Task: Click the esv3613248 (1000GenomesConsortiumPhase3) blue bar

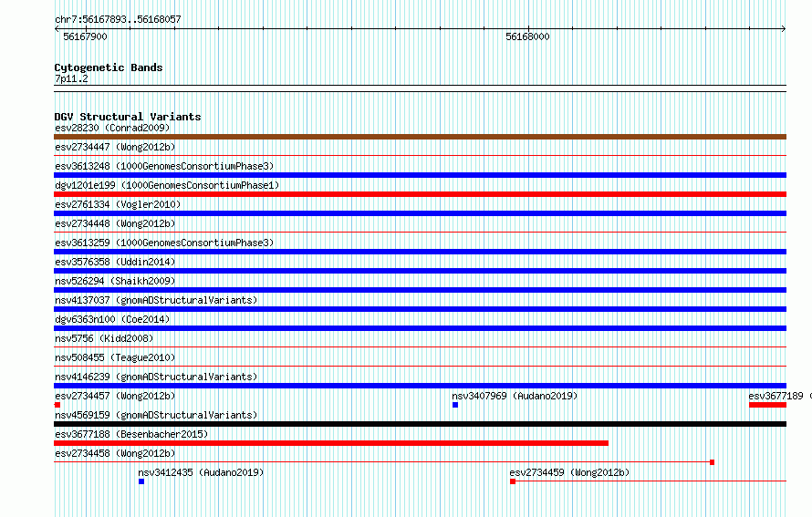Action: [x=420, y=175]
